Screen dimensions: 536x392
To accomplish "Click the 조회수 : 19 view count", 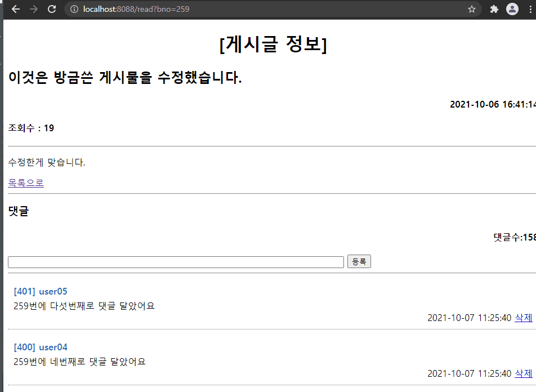I will [x=31, y=128].
